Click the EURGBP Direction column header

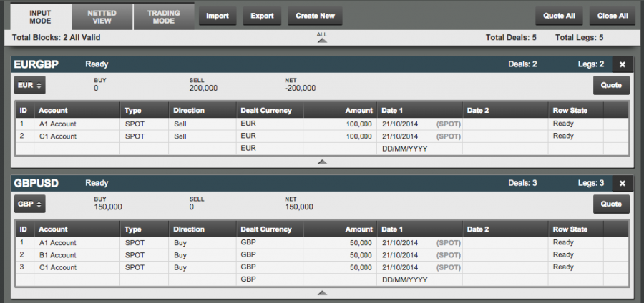pos(203,110)
